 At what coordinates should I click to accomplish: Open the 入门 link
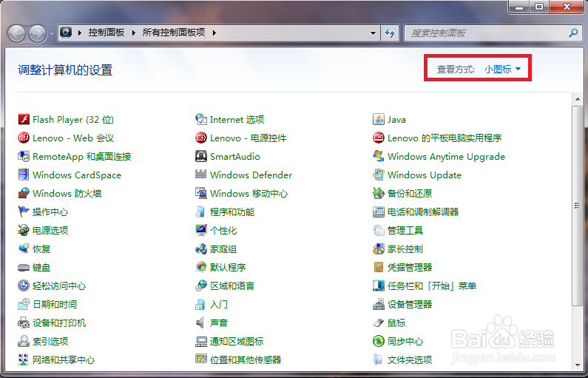219,304
